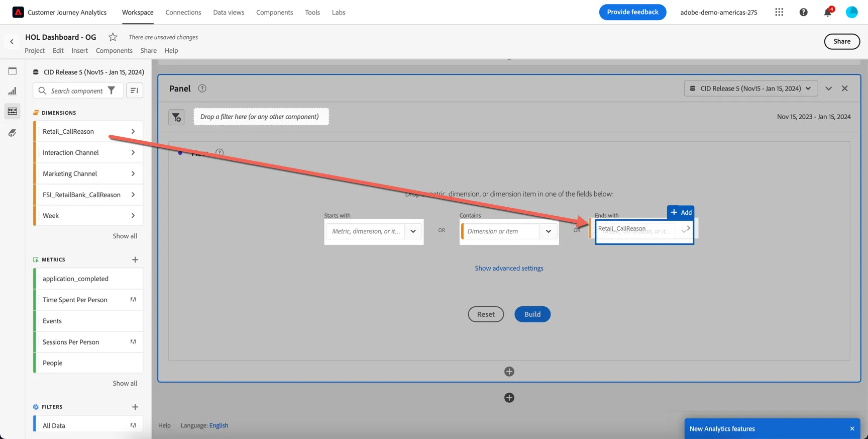Click the Build button
868x439 pixels.
pyautogui.click(x=532, y=314)
